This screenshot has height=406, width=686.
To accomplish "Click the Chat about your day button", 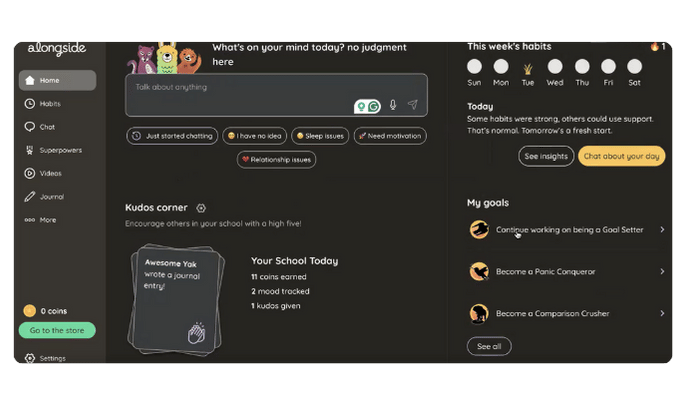I will click(621, 156).
